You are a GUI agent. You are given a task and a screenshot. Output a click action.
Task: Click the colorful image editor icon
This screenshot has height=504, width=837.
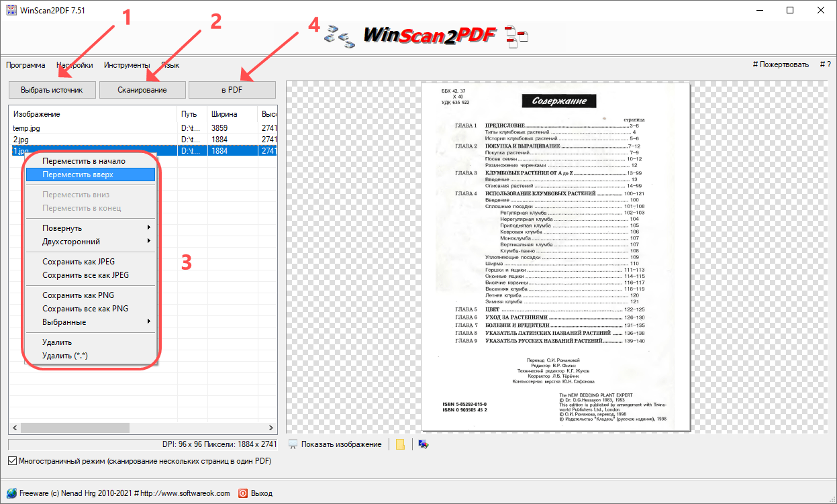(x=423, y=444)
